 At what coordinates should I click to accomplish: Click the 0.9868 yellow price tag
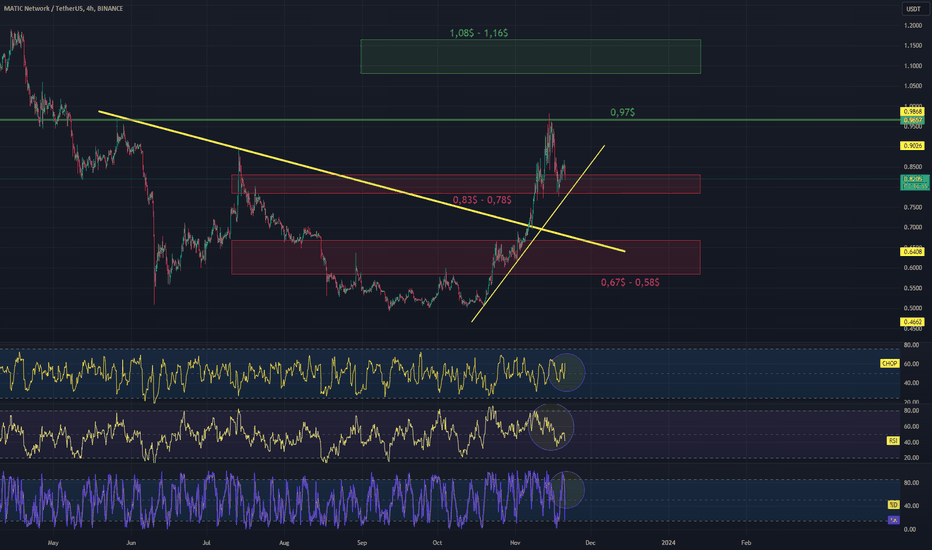[x=912, y=111]
